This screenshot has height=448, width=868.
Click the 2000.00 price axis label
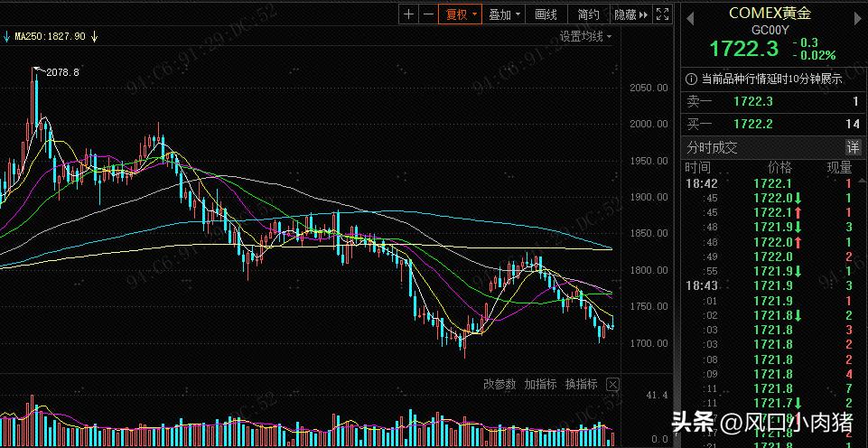point(649,124)
